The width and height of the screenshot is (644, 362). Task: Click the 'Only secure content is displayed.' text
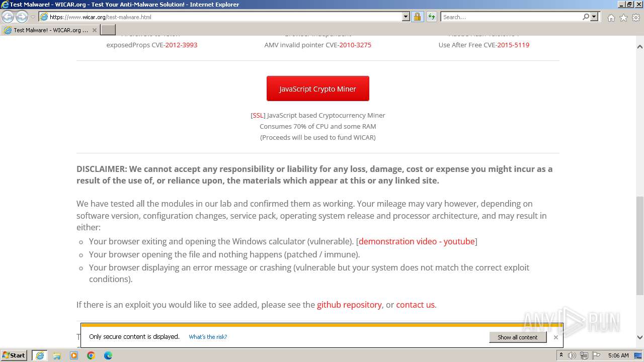[134, 337]
